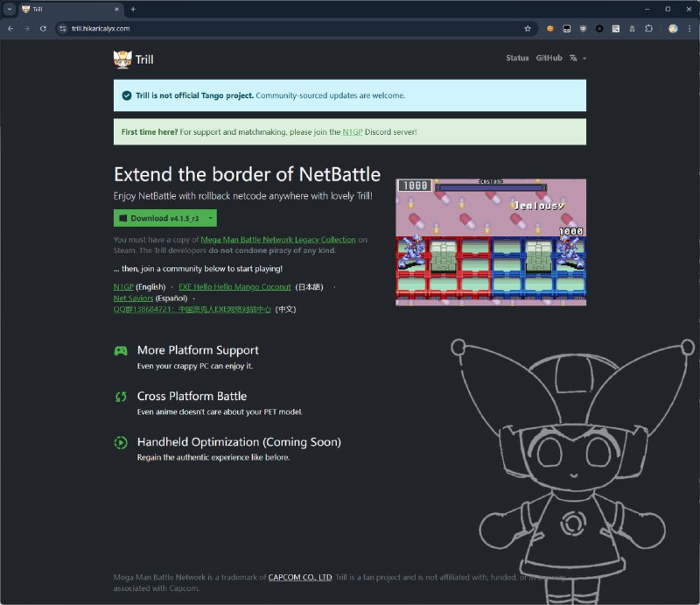The height and width of the screenshot is (605, 700).
Task: Expand the language dropdown caret in navbar
Action: (x=584, y=58)
